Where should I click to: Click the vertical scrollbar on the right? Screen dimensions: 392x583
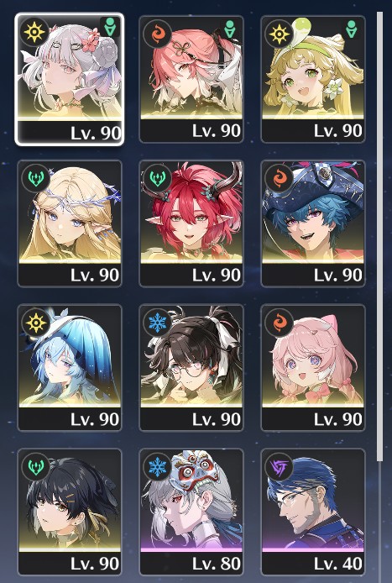click(379, 236)
